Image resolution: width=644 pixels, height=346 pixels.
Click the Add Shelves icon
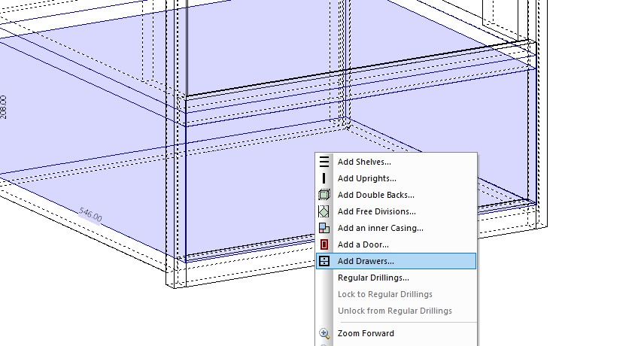point(324,162)
